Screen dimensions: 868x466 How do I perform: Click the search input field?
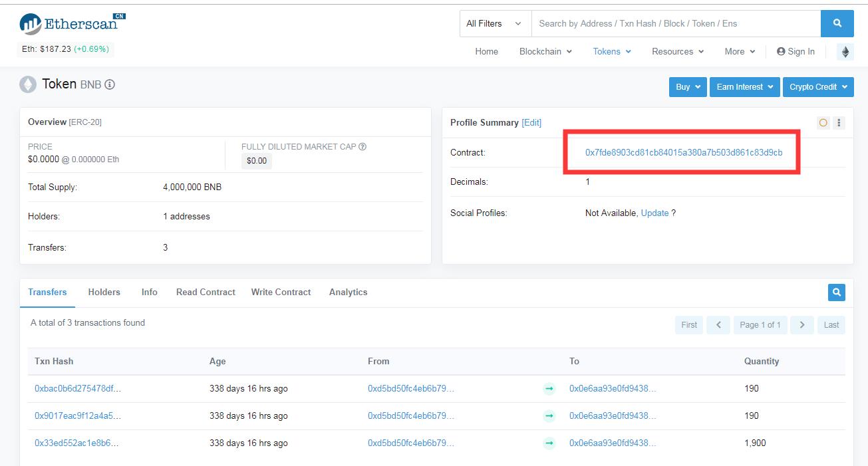676,23
